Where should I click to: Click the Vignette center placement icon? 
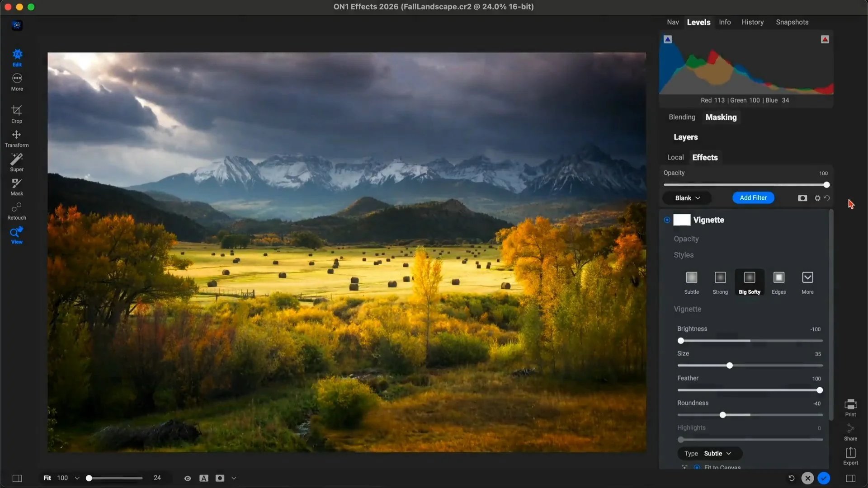tap(684, 467)
